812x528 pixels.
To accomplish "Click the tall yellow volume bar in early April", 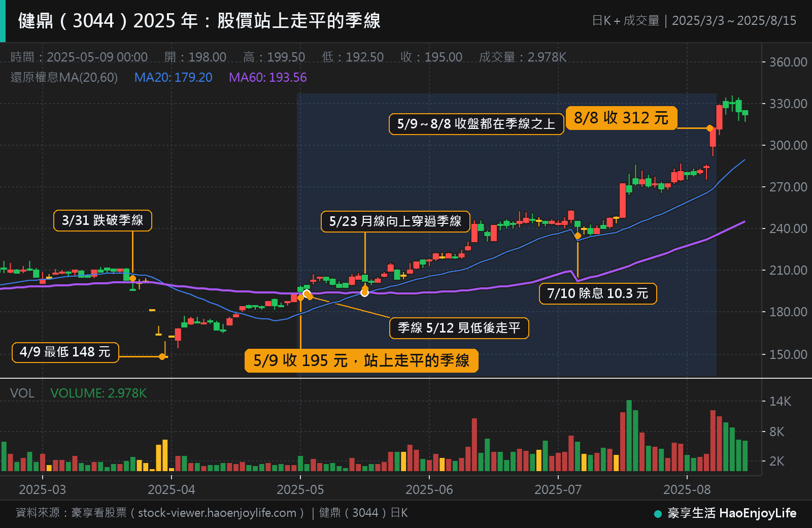I will pyautogui.click(x=165, y=455).
